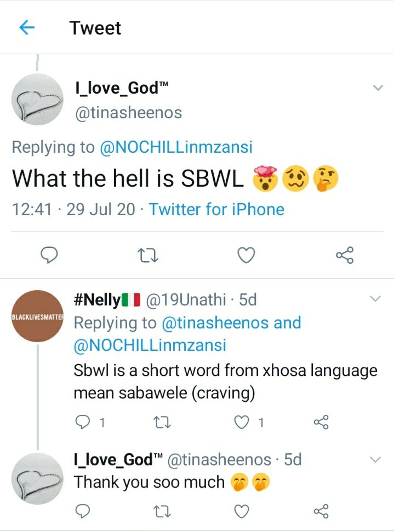Retweet the 'Thank you soo much' tweet
Screen dimensions: 394x532
click(x=162, y=512)
